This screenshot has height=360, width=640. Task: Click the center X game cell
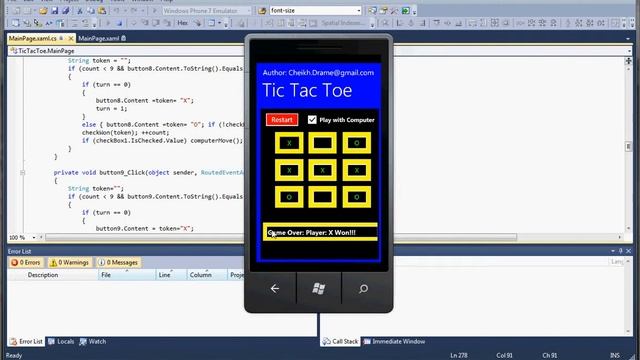coord(322,170)
